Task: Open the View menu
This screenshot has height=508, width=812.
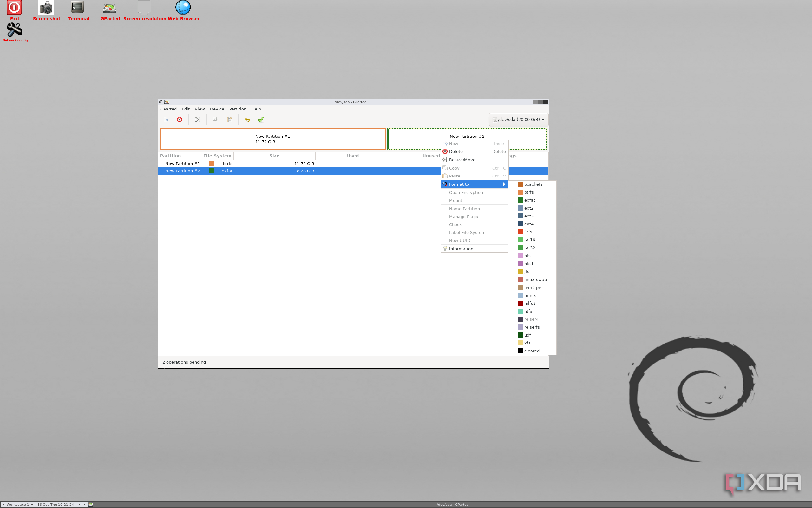Action: coord(200,109)
